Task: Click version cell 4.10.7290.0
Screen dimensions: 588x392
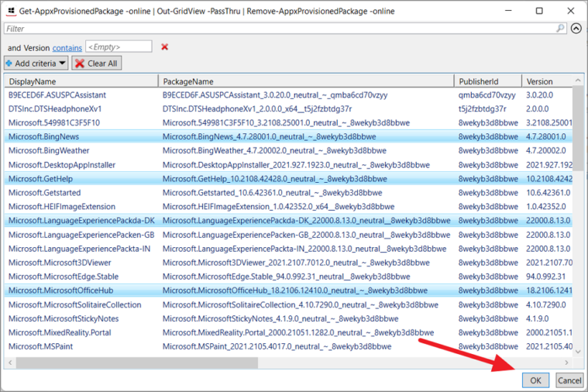Action: point(545,304)
